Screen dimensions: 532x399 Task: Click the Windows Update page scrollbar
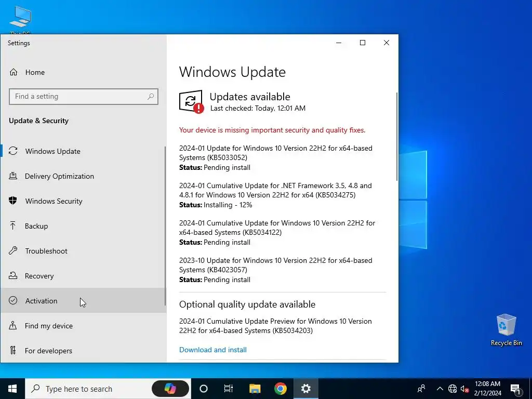click(x=396, y=137)
